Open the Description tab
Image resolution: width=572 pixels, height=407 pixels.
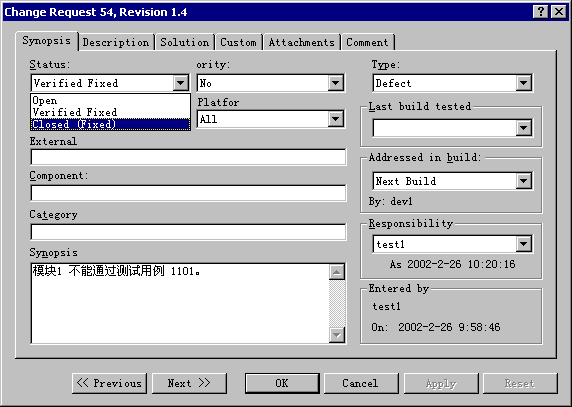tap(116, 42)
